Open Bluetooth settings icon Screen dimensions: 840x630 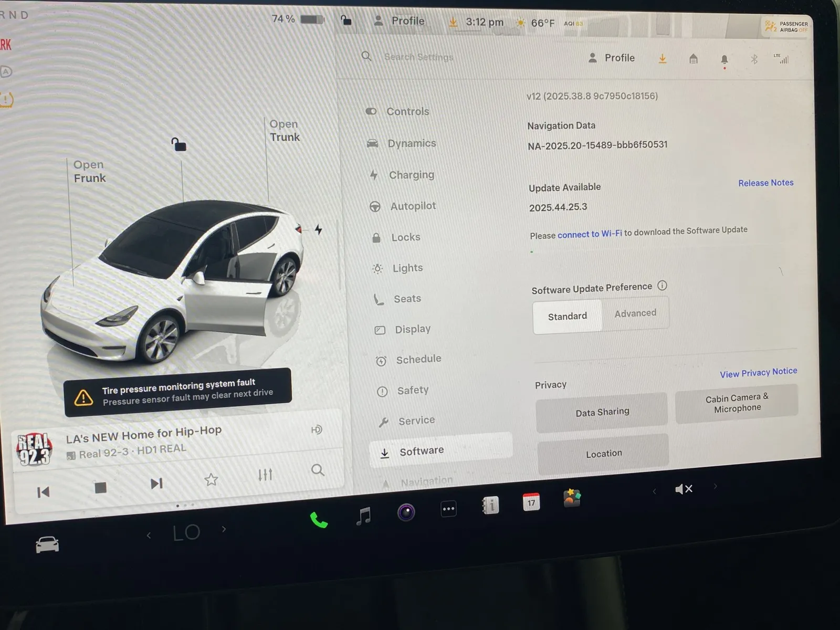coord(754,59)
